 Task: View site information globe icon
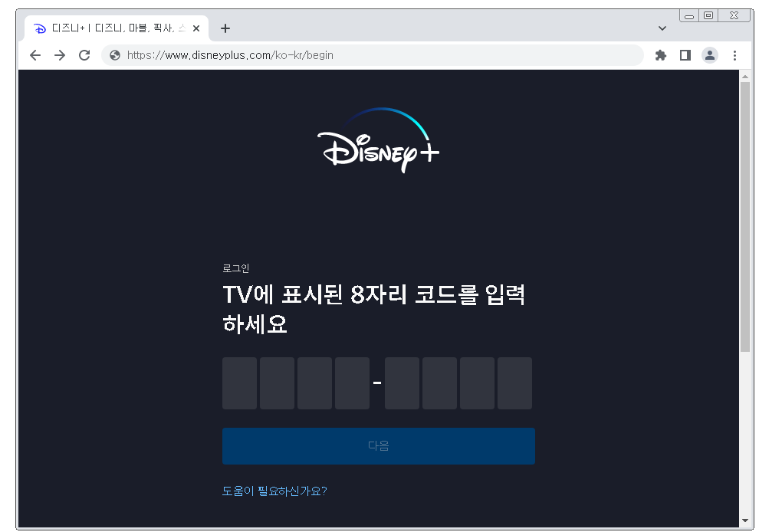[x=115, y=55]
